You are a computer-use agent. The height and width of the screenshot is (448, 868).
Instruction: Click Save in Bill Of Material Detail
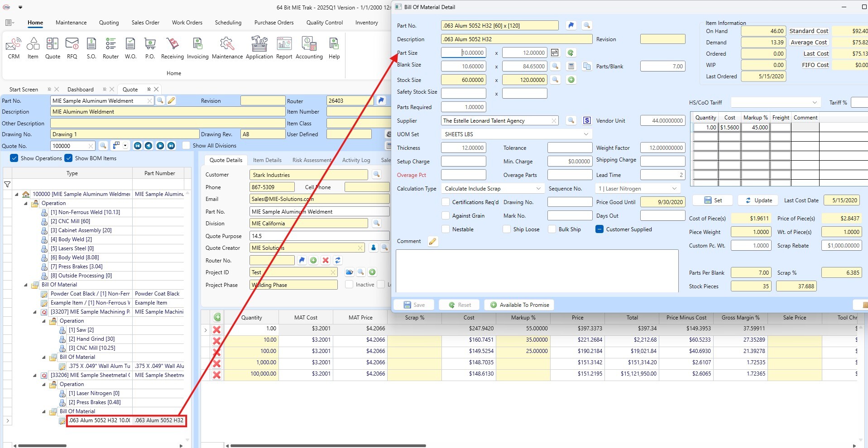(413, 305)
